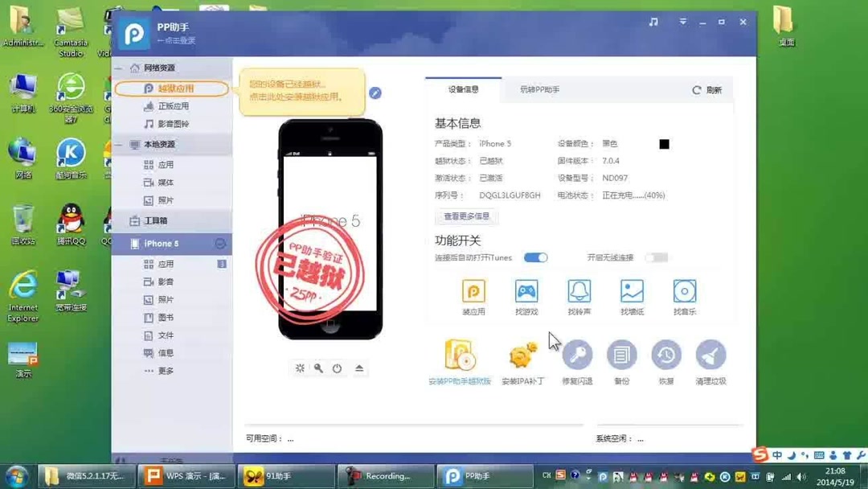Select the 安装IPA补丁 patch icon

524,354
